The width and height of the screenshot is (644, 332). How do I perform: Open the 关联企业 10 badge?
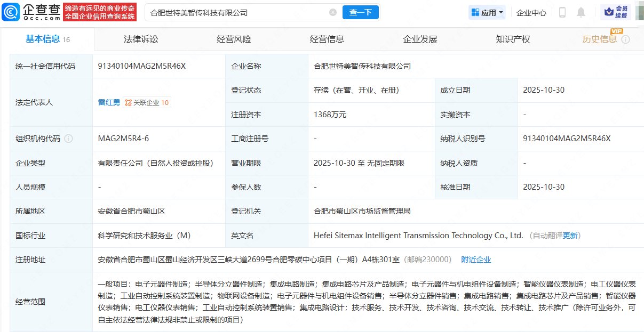click(x=147, y=102)
